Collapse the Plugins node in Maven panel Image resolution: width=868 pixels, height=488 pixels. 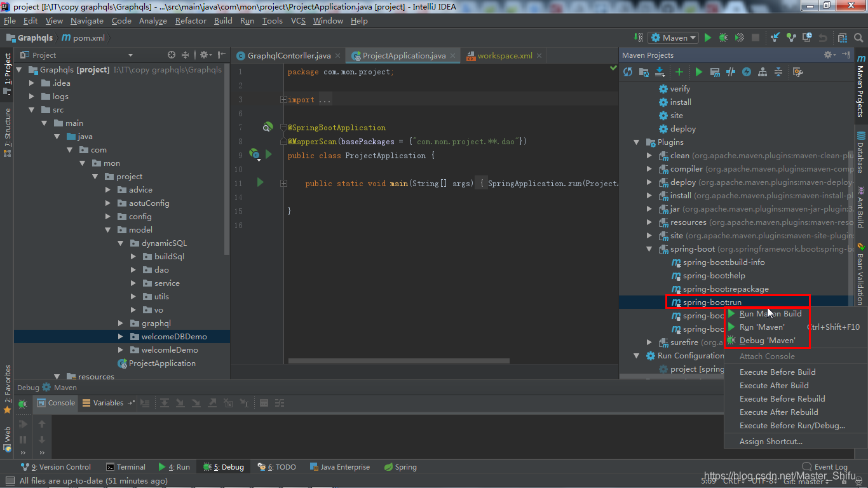637,142
